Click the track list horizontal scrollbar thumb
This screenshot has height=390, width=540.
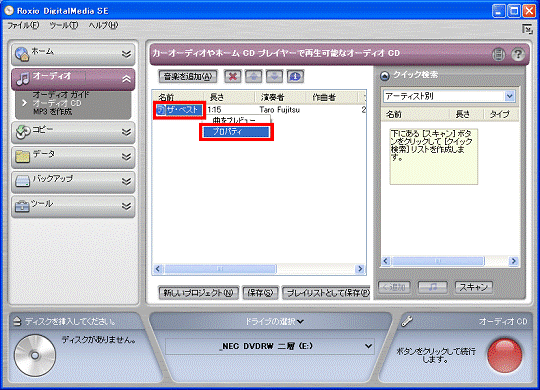click(x=220, y=268)
